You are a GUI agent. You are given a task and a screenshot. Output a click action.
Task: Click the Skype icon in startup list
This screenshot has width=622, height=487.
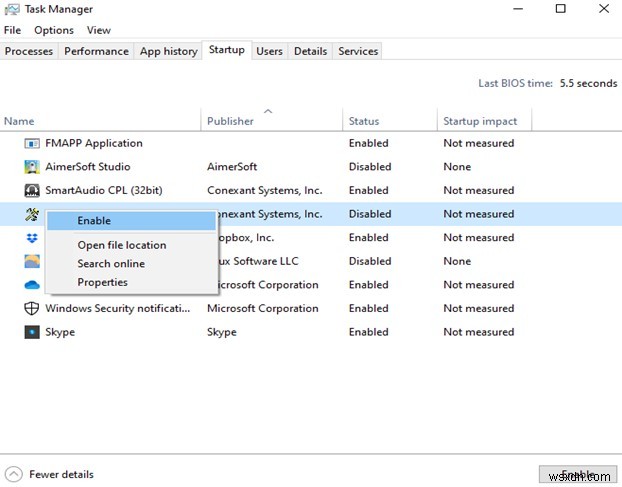[x=32, y=332]
